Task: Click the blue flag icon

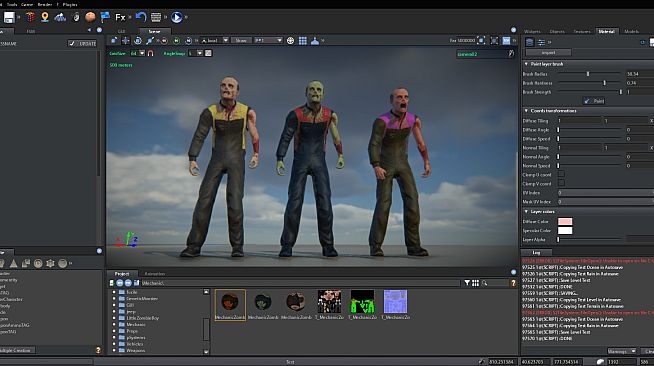Action: pos(105,17)
